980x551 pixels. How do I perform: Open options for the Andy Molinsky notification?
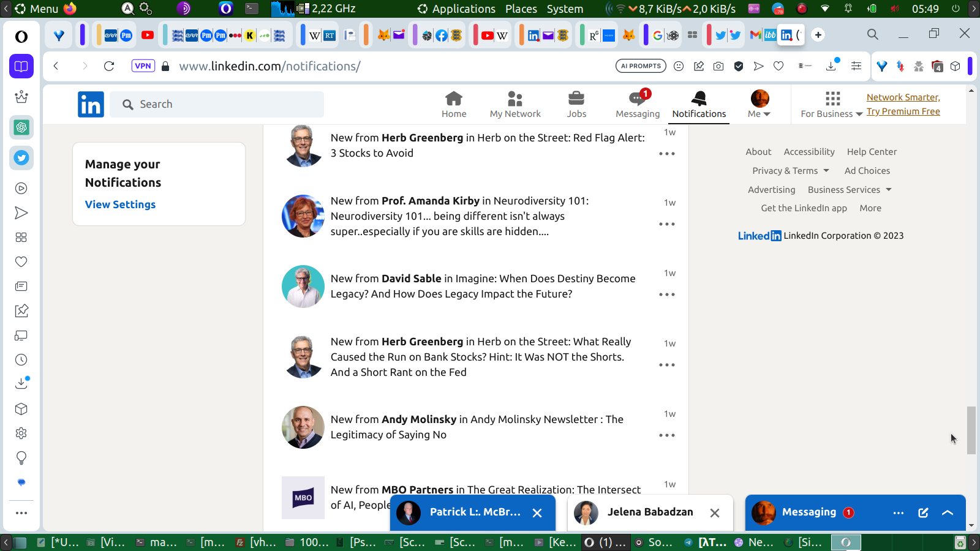pos(667,435)
